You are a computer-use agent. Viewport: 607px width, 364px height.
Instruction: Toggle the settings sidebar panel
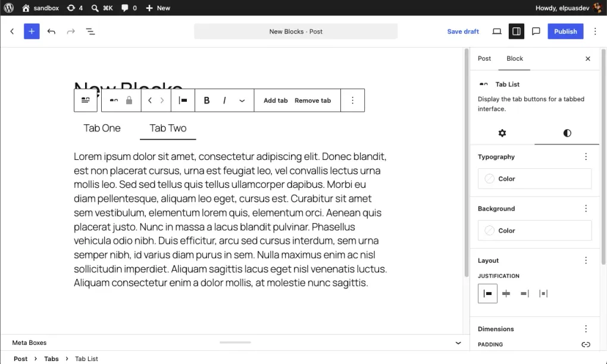[x=517, y=32]
